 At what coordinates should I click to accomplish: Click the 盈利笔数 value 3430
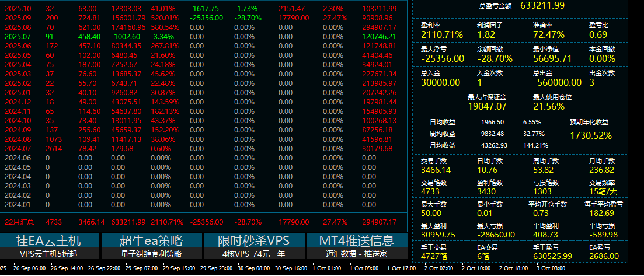coord(486,191)
